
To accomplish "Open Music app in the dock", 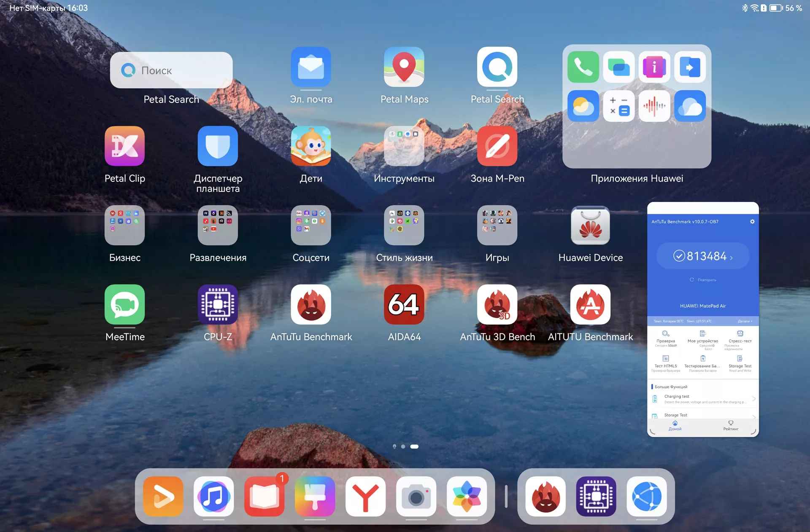I will tap(214, 497).
